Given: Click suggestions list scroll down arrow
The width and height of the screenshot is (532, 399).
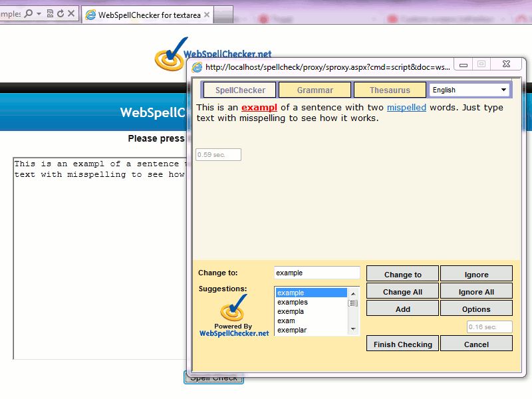Looking at the screenshot, I should (x=353, y=329).
